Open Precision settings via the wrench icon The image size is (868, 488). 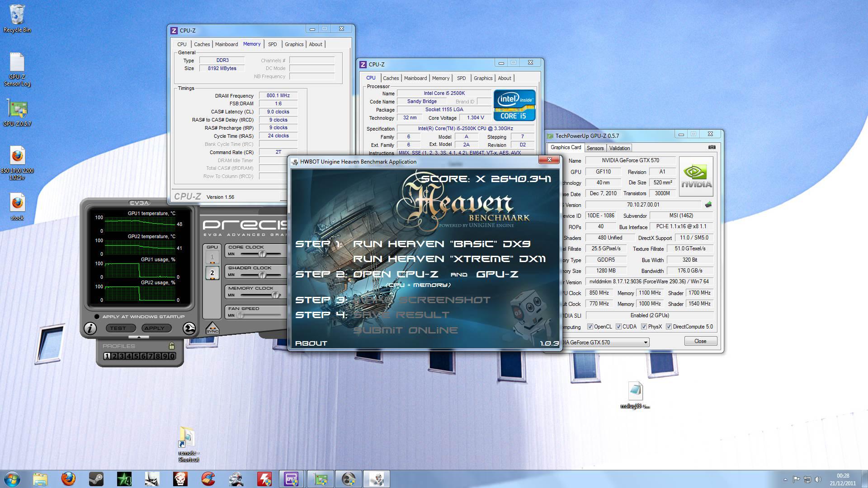[x=189, y=328]
